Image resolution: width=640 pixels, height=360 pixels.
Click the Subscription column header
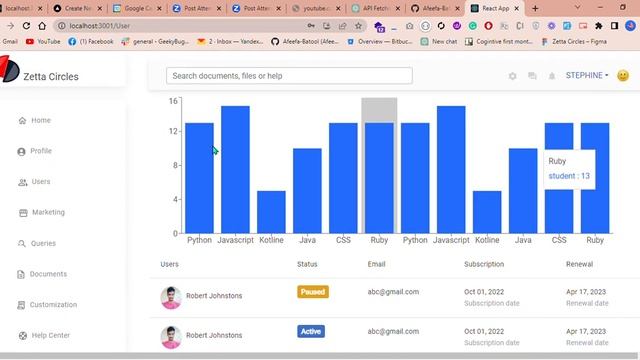click(x=484, y=264)
